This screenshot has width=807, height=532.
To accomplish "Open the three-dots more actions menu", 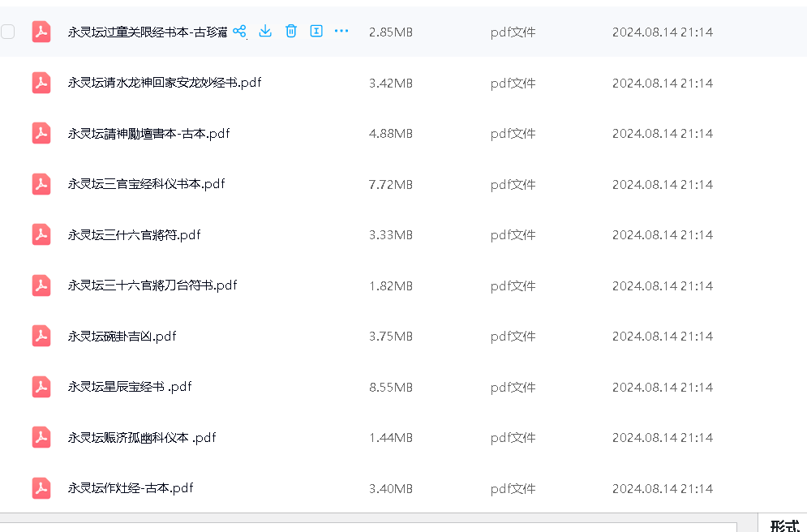I will [341, 32].
